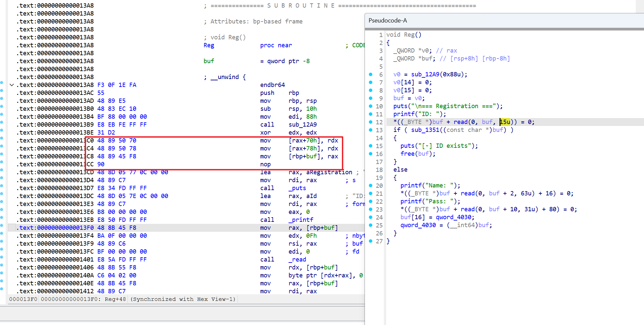The height and width of the screenshot is (325, 644).
Task: Click status bar Reg+48 location text
Action: pos(115,299)
